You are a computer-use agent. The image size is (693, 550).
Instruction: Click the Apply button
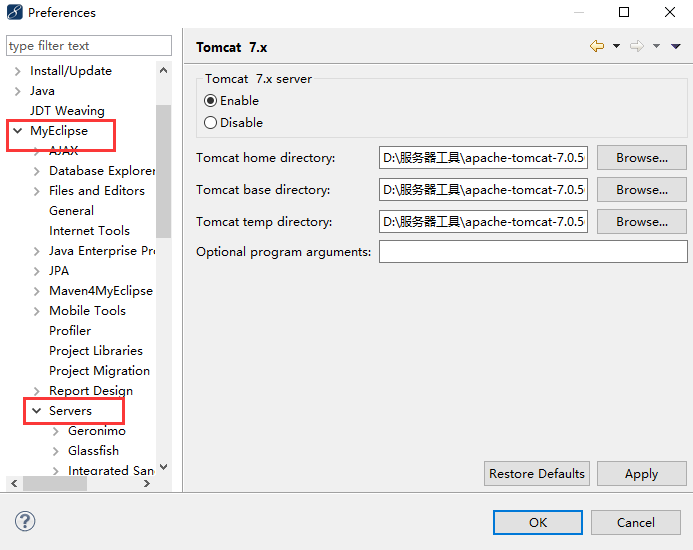(642, 474)
